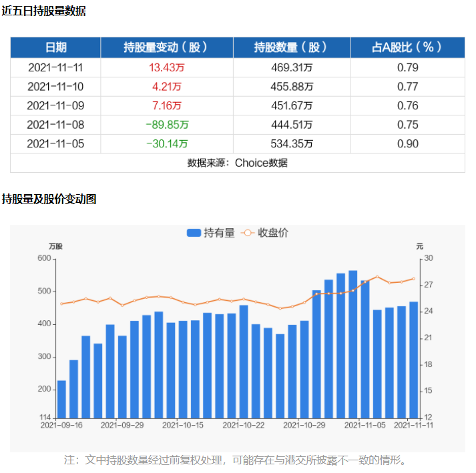Image resolution: width=476 pixels, height=473 pixels.
Task: Click the bar above 2021-09-29 label
Action: point(122,377)
